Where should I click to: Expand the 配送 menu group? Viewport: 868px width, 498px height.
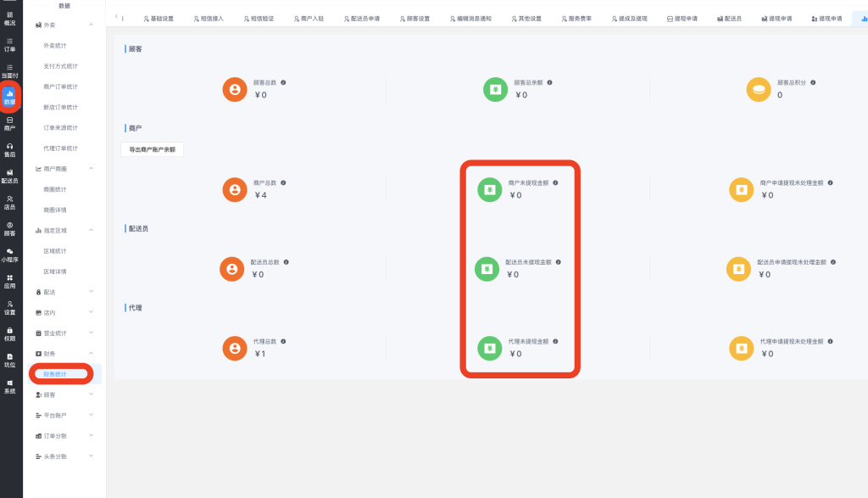tap(91, 292)
